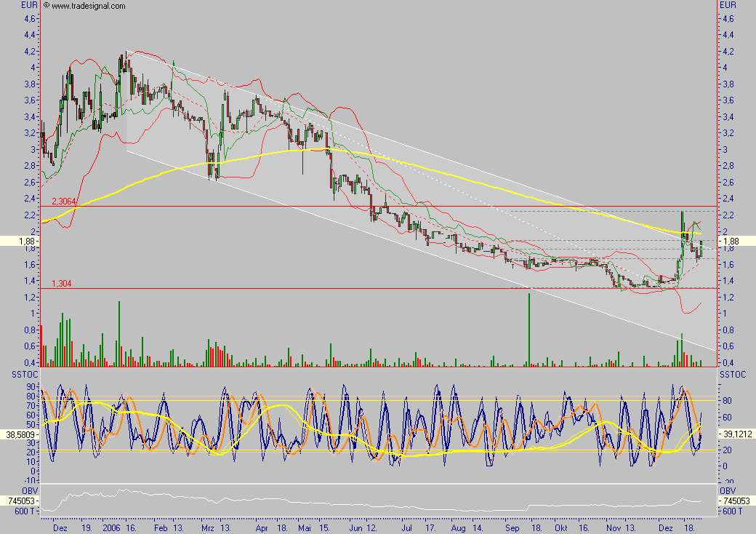
Task: Select the Sep month label on time axis
Action: [512, 528]
